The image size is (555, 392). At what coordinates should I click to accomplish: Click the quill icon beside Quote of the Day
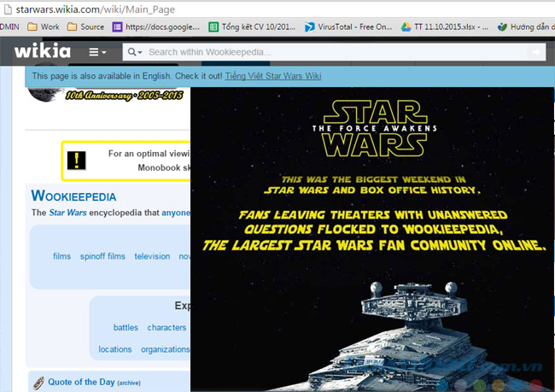pos(38,383)
